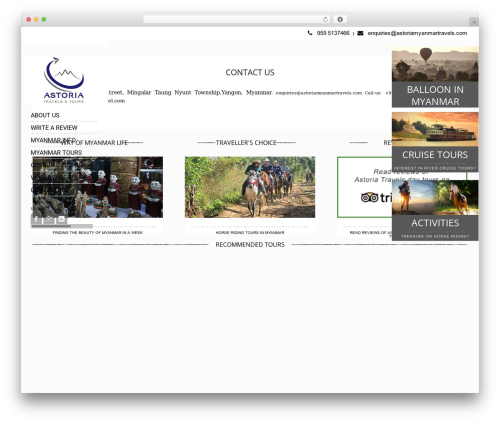Click the Traveller's Choice heading
This screenshot has height=423, width=500.
tap(246, 143)
